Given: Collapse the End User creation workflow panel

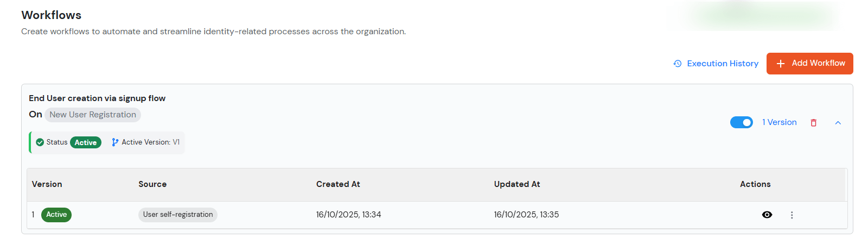Looking at the screenshot, I should [838, 123].
